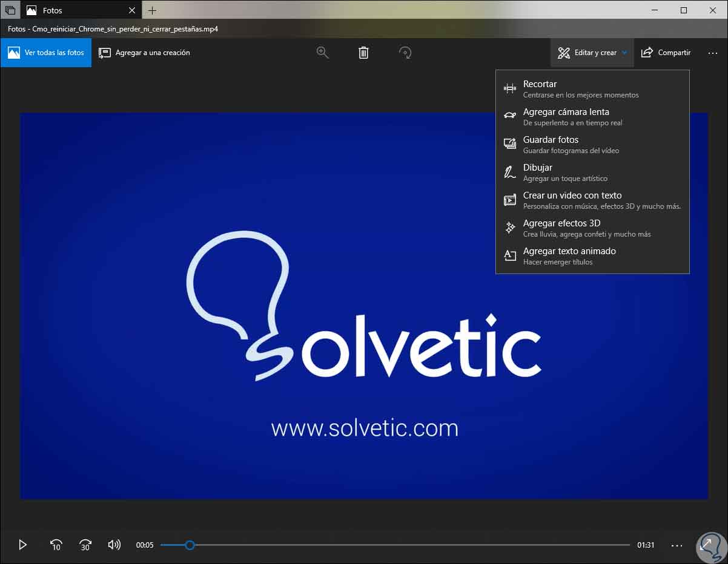Viewport: 728px width, 564px height.
Task: Open the Compartir share button
Action: pyautogui.click(x=666, y=53)
